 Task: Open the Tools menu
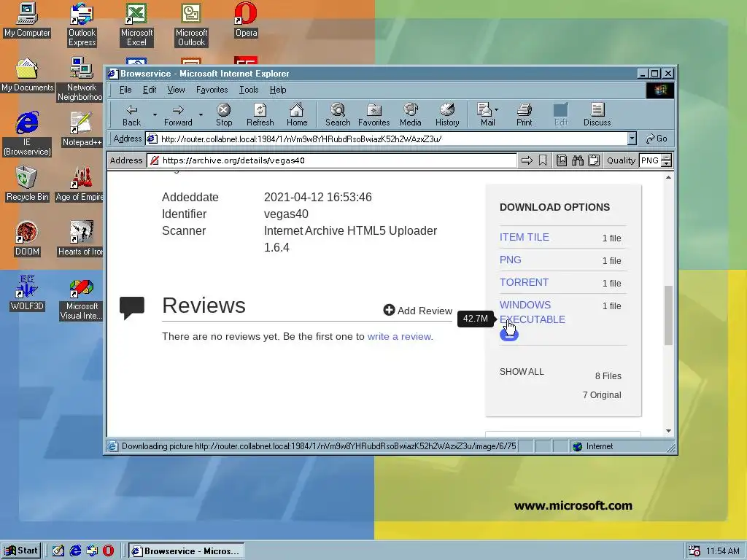pos(249,90)
